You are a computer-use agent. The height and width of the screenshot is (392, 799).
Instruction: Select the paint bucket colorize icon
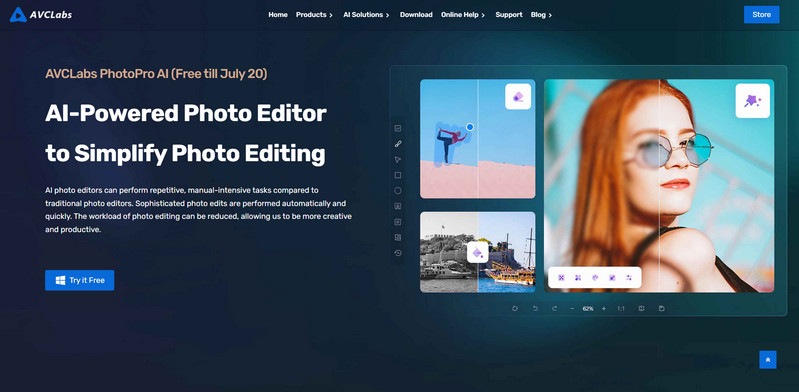click(x=477, y=252)
